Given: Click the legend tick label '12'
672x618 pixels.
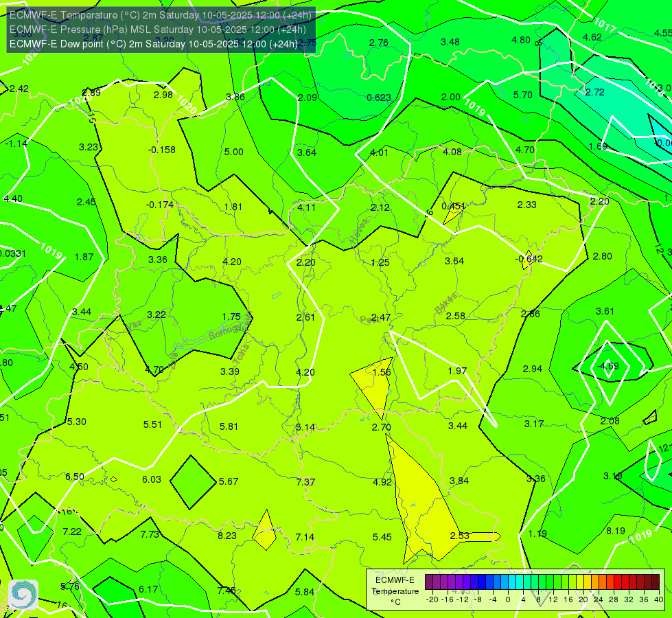Looking at the screenshot, I should [553, 599].
